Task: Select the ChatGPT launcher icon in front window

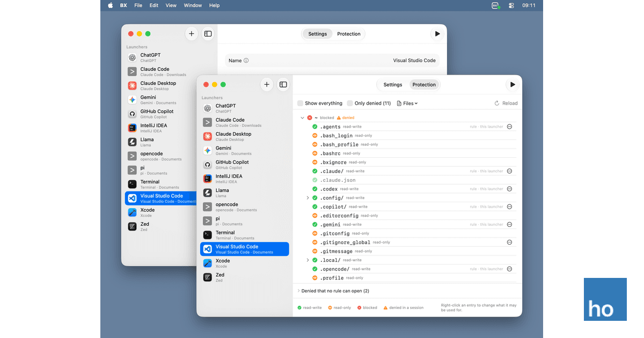Action: pos(207,108)
